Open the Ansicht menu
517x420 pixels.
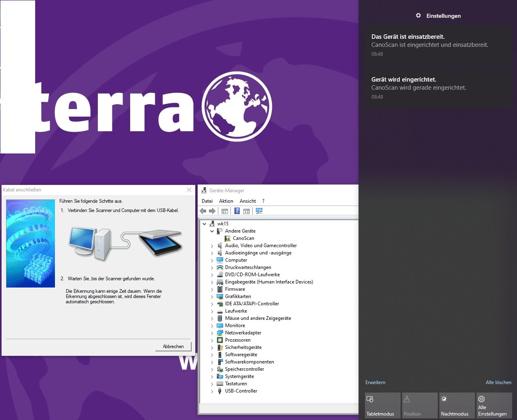click(x=247, y=201)
